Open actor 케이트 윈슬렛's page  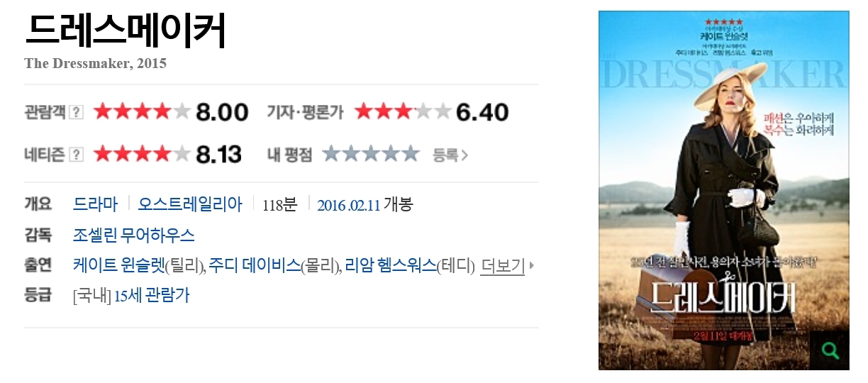pos(118,266)
